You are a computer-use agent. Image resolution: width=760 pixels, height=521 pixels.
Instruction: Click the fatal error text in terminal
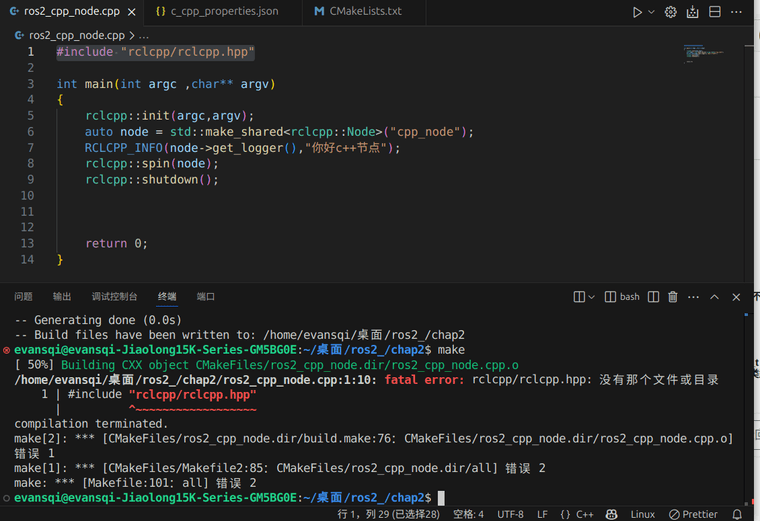(425, 379)
